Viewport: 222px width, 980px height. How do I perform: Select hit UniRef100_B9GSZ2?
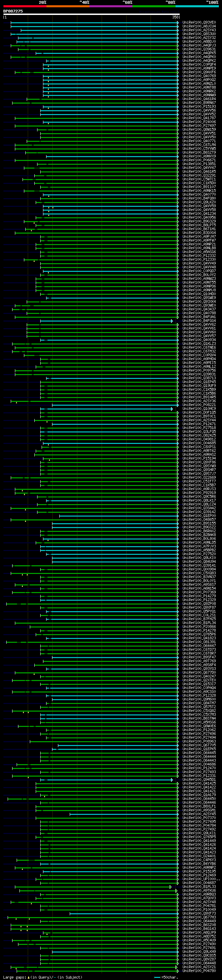[x=199, y=527]
